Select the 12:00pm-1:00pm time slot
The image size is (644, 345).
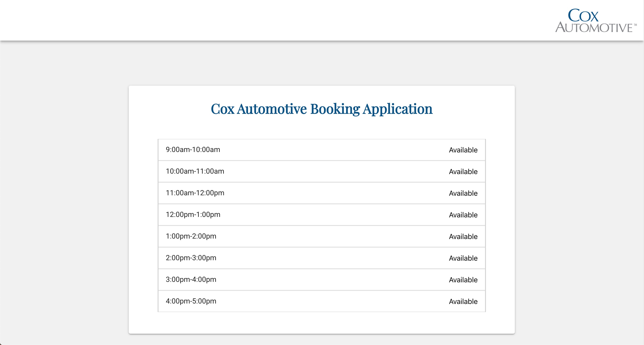(322, 215)
